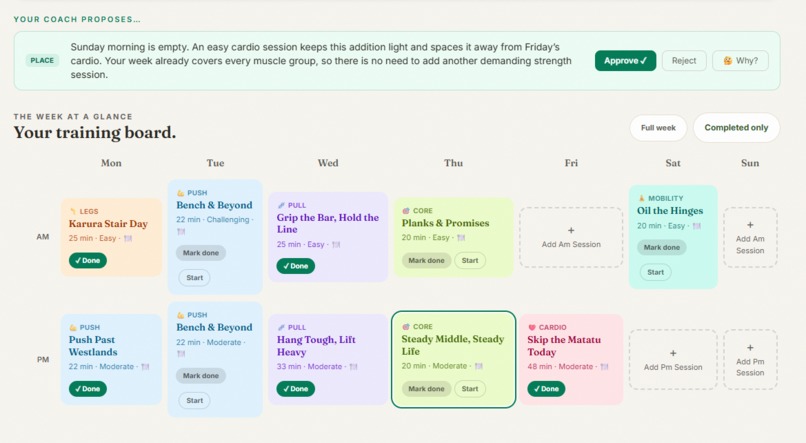
Task: Mark Steady Middle, Steady Life done
Action: click(x=426, y=389)
